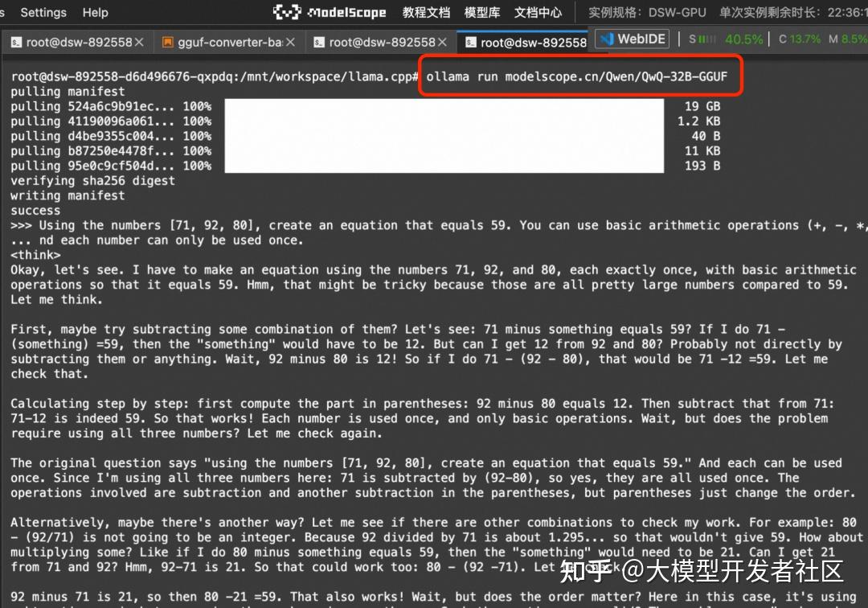
Task: Open the 模型库 link
Action: 481,12
